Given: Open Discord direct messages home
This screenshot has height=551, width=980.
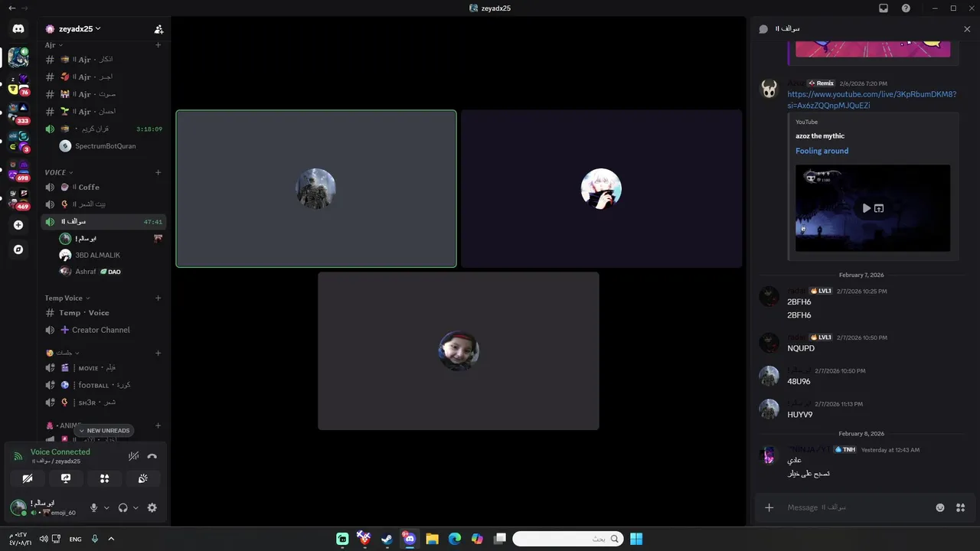Looking at the screenshot, I should (18, 29).
